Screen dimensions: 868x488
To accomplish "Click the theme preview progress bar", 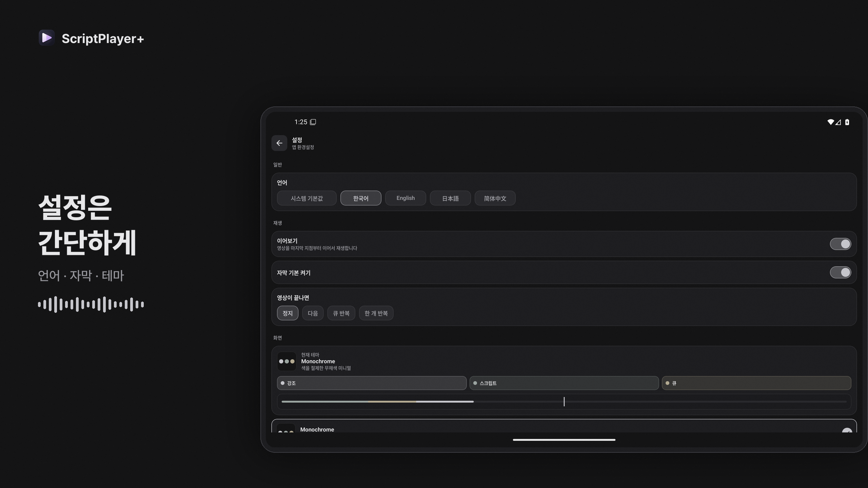I will 564,402.
